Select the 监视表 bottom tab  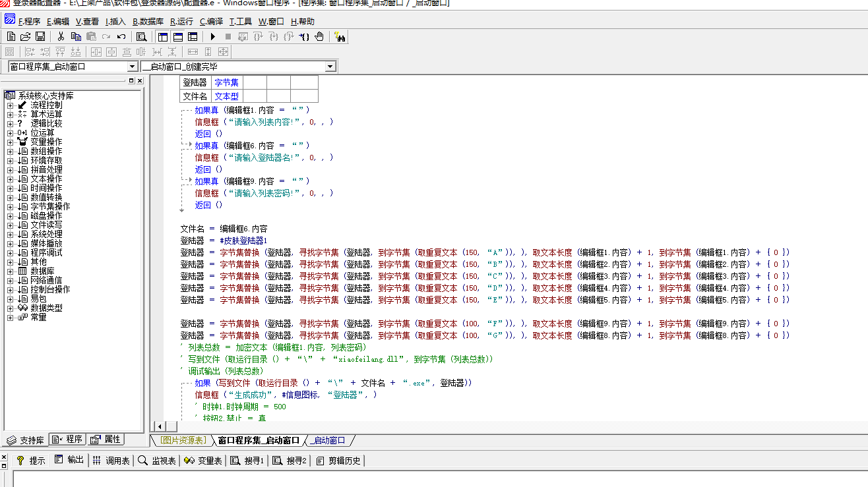pos(157,461)
